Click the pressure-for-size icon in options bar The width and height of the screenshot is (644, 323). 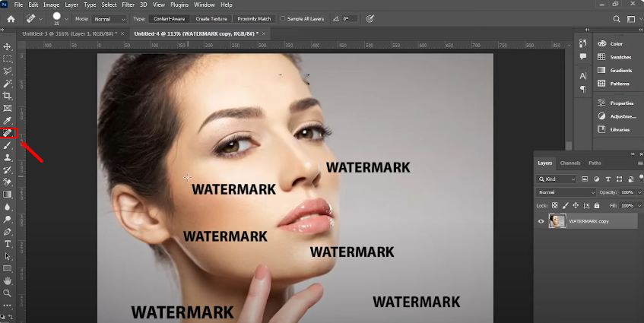pos(370,19)
